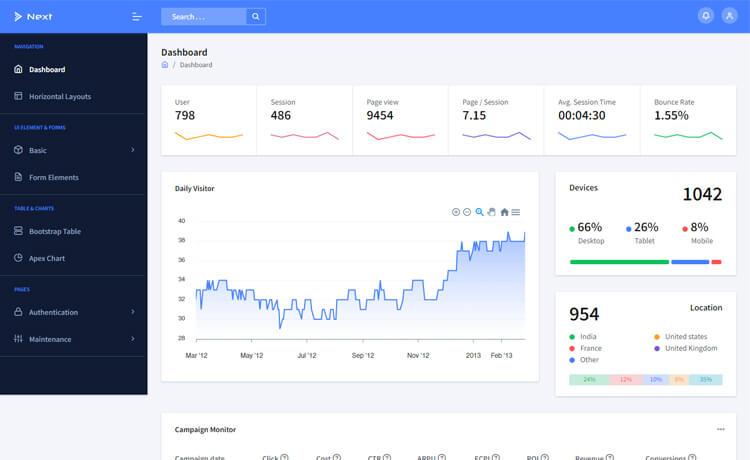Click the green Desktop progress bar
Viewport: 750px width, 460px height.
click(x=619, y=262)
